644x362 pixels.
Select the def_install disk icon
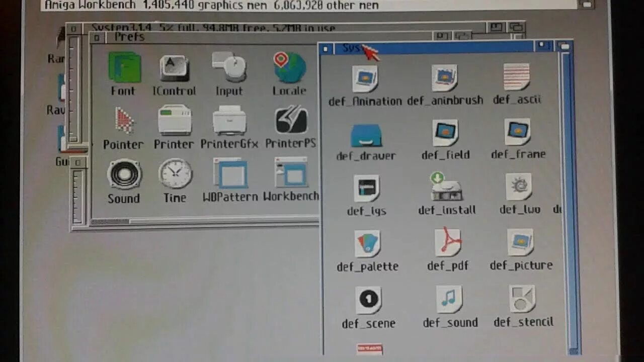[446, 187]
